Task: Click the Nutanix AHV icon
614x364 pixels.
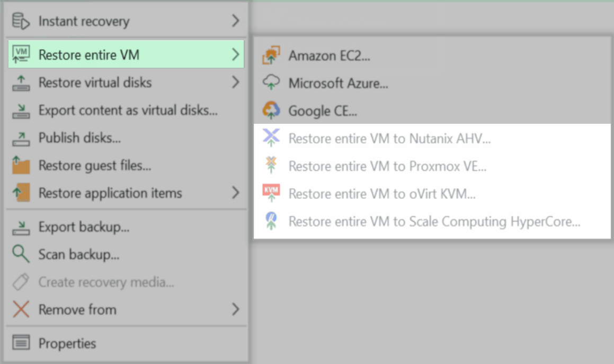Action: click(x=271, y=138)
